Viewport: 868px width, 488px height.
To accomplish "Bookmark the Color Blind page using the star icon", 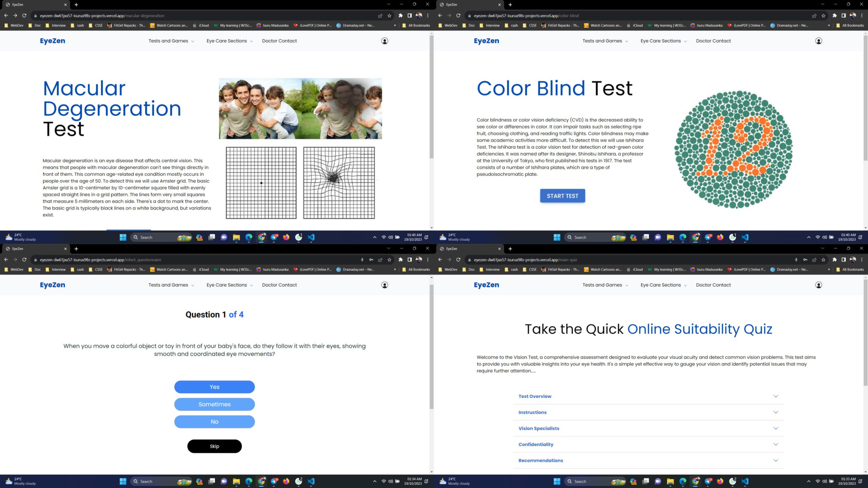I will (823, 16).
